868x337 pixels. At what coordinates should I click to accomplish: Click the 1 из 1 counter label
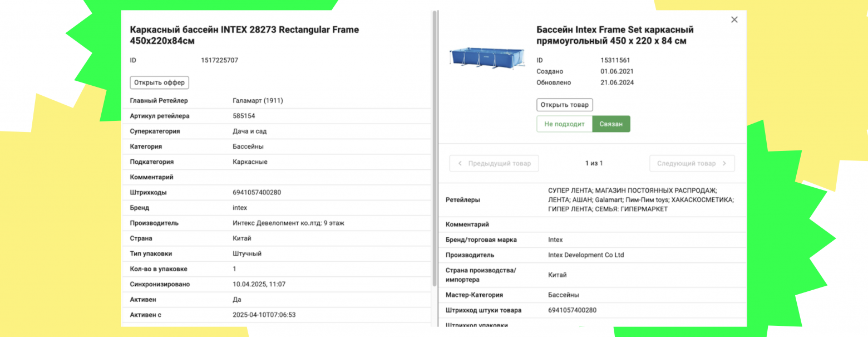tap(594, 163)
